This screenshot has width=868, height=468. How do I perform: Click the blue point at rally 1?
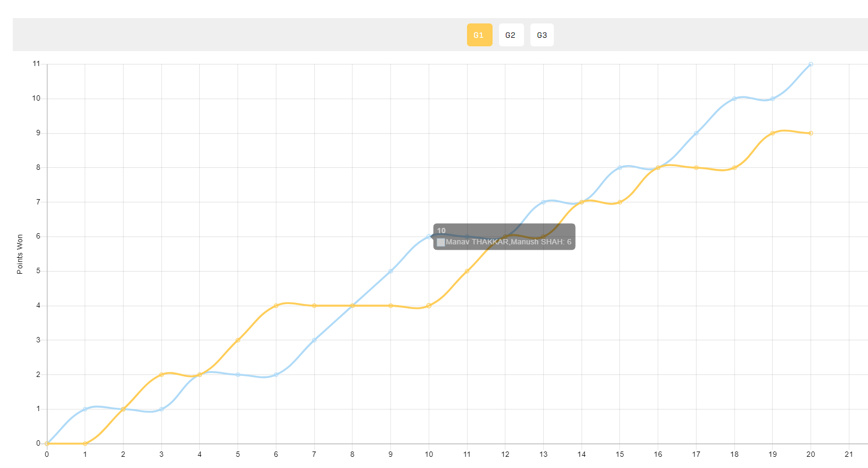85,409
